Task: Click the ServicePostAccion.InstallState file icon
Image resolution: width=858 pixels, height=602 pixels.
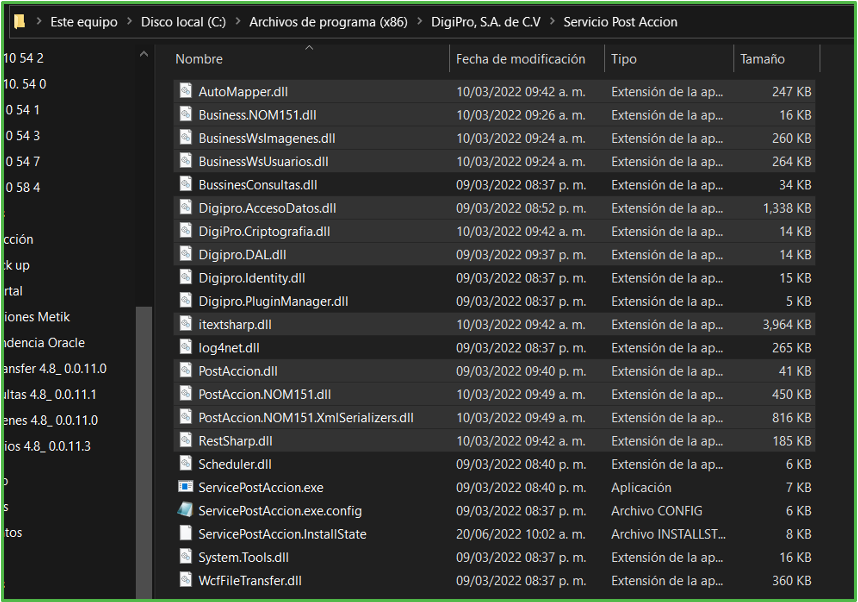Action: [x=185, y=534]
